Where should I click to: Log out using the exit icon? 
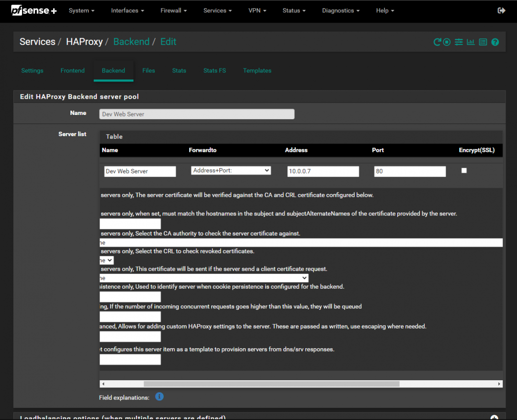(501, 10)
